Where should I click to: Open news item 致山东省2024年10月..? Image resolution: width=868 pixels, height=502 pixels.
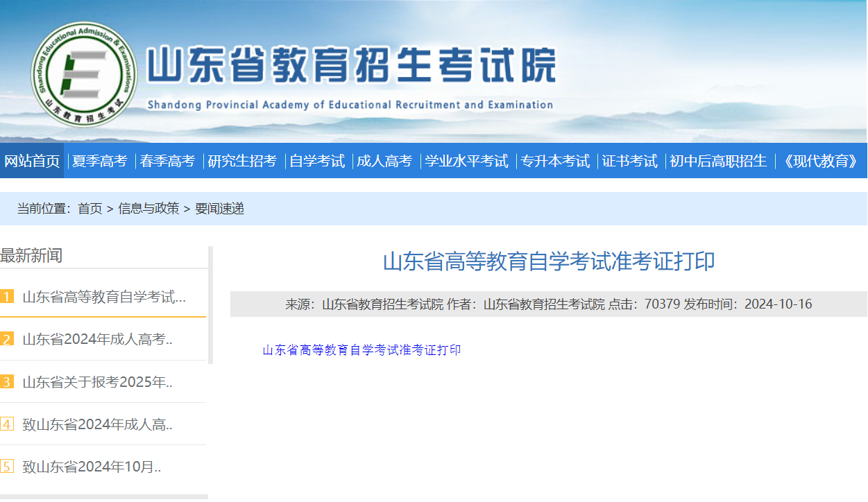(x=92, y=467)
